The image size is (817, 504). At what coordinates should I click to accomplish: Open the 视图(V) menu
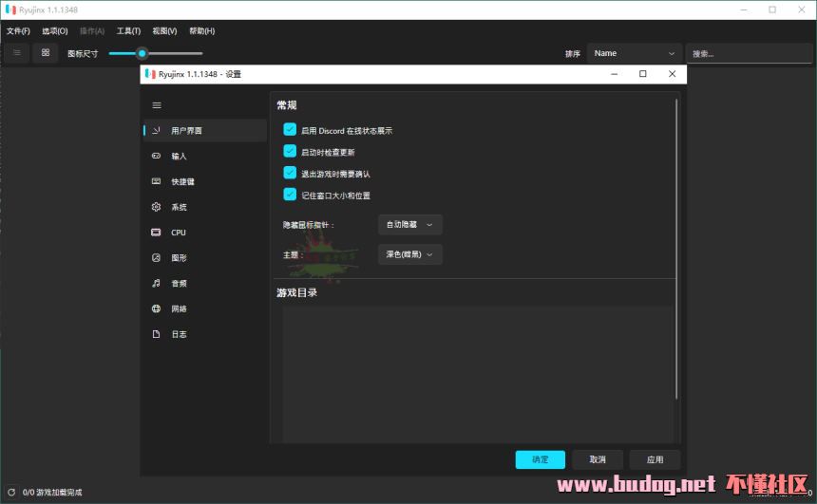[x=164, y=31]
